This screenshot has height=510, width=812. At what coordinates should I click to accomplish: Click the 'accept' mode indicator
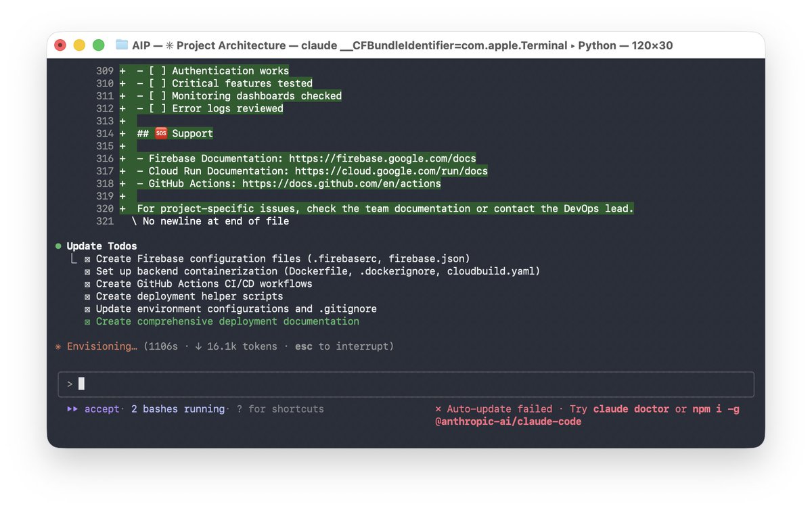(x=101, y=409)
